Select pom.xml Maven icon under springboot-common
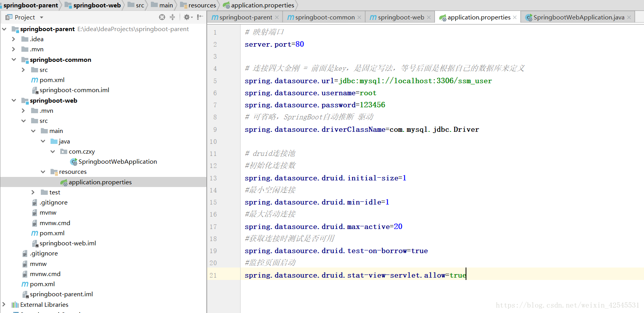This screenshot has width=644, height=313. pos(35,80)
